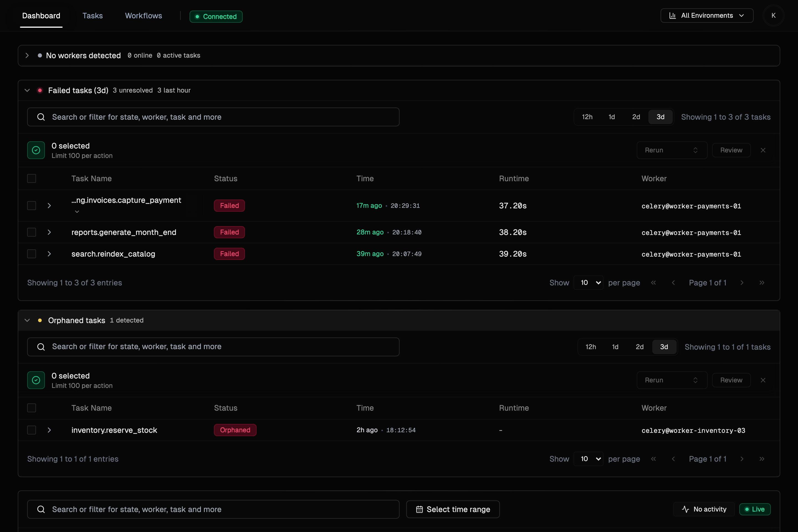798x532 pixels.
Task: Click the No activity button
Action: (x=704, y=509)
